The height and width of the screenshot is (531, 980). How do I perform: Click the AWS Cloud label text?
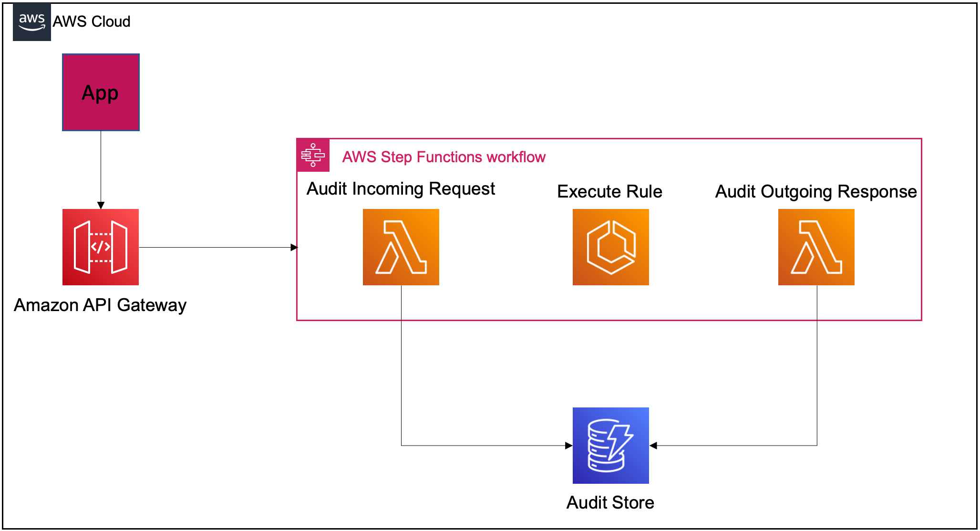coord(91,21)
